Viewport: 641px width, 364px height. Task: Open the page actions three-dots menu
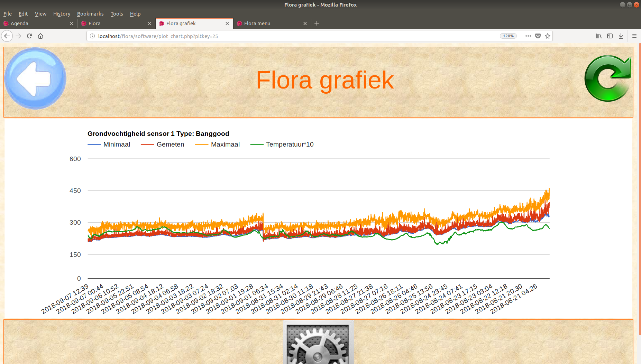(x=528, y=36)
